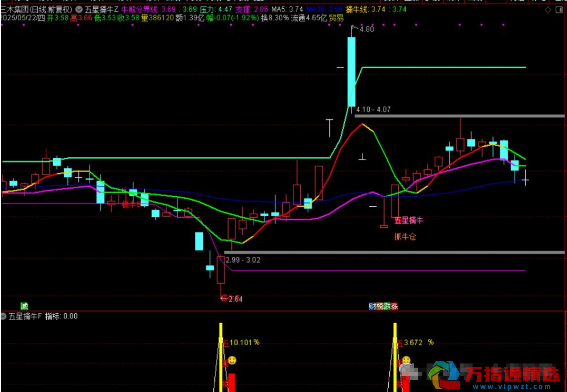Click the volume value 量386120
This screenshot has width=567, height=392.
coord(157,18)
